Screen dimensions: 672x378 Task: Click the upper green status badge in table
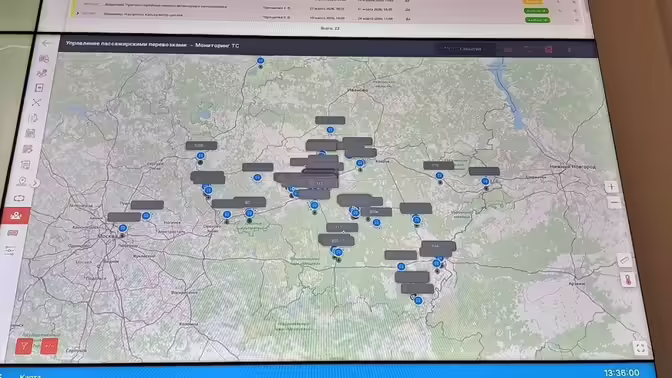pyautogui.click(x=536, y=10)
